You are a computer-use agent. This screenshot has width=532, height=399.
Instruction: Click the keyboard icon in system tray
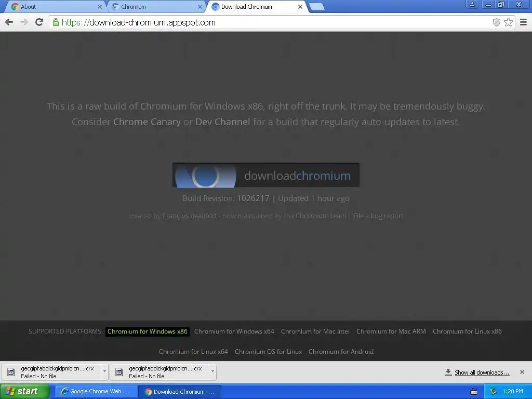pos(474,392)
